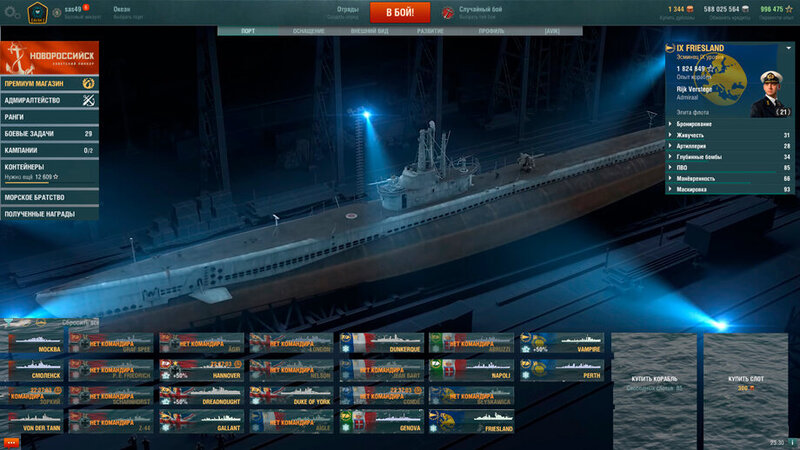Switch to the Развитие tab
The width and height of the screenshot is (800, 450).
[x=430, y=31]
